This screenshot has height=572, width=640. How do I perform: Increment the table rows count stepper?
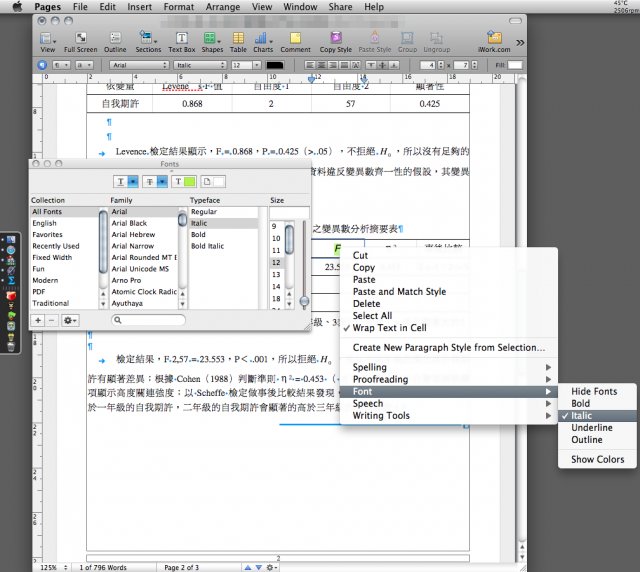pos(441,63)
